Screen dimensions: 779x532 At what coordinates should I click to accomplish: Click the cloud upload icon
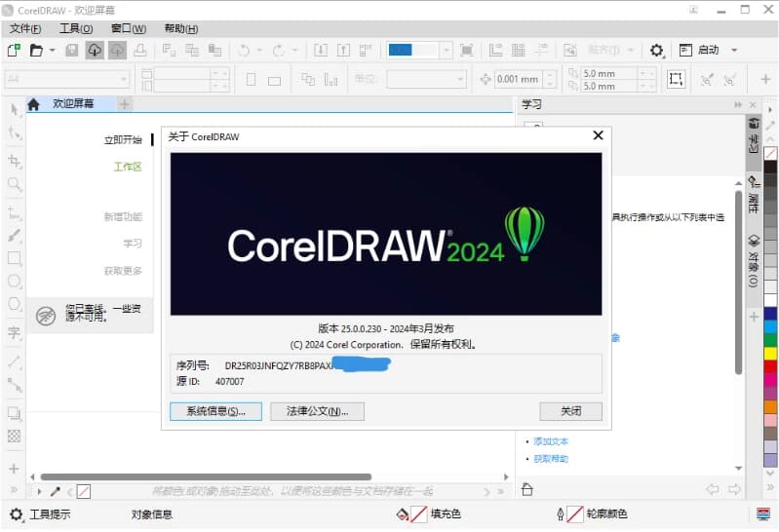pos(117,50)
